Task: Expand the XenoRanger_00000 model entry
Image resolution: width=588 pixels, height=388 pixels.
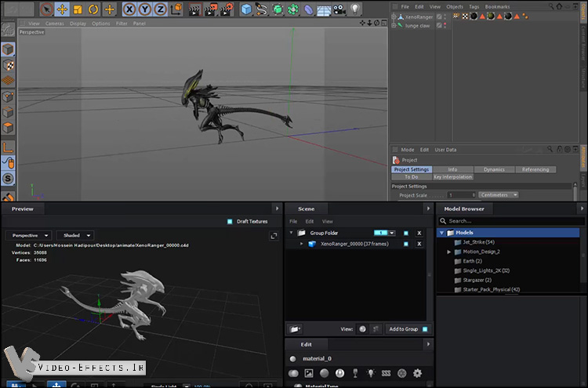Action: click(x=301, y=244)
